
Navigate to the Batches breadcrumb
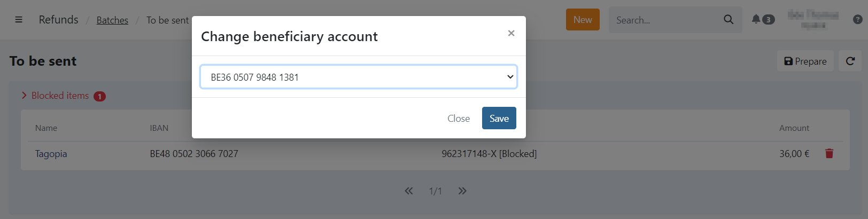coord(112,20)
